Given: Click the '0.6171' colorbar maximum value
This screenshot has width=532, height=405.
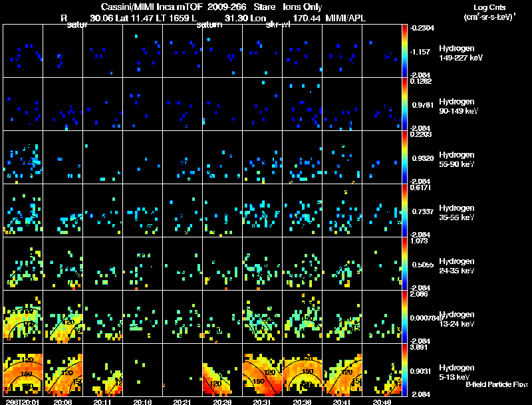Looking at the screenshot, I should click(420, 188).
